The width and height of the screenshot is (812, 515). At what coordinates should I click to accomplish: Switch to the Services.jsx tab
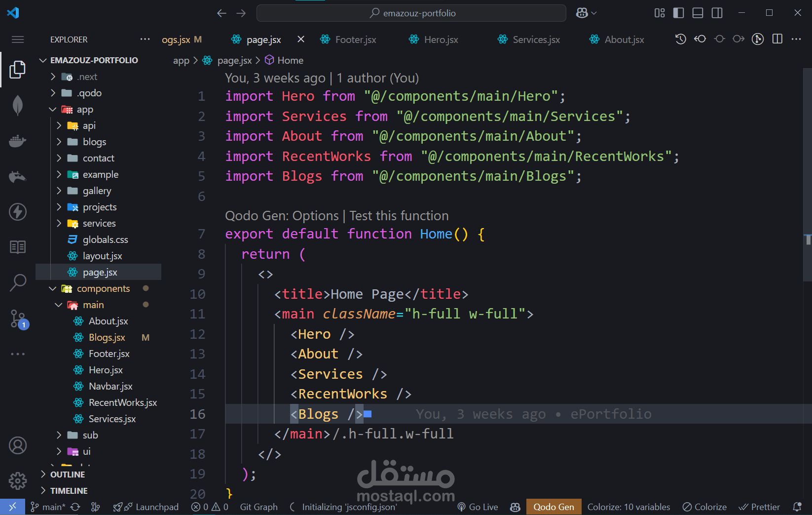(x=528, y=40)
